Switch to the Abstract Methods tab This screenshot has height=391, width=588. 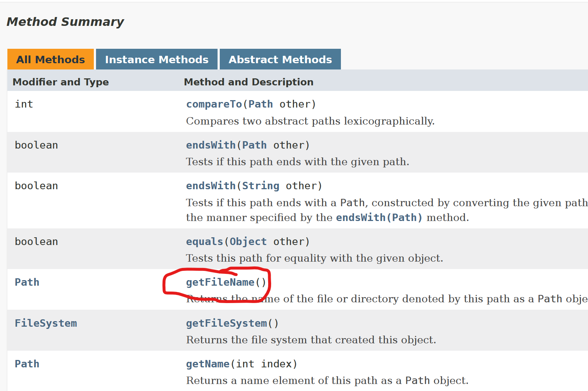[x=280, y=59]
